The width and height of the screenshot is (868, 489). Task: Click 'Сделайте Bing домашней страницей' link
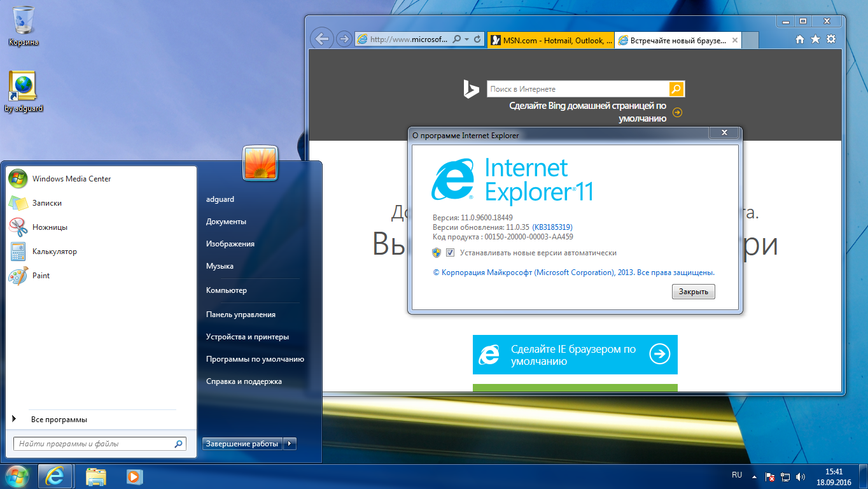pos(588,112)
